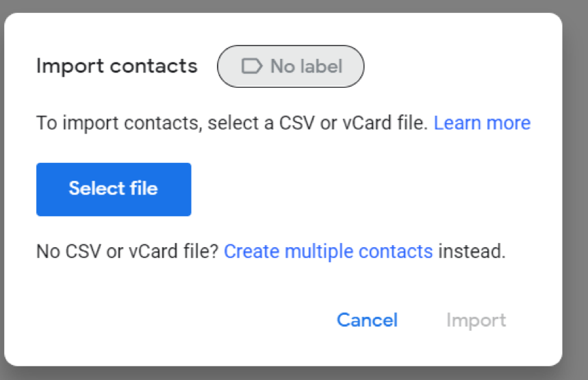Viewport: 588px width, 380px height.
Task: Follow the Create multiple contacts link
Action: coord(328,251)
